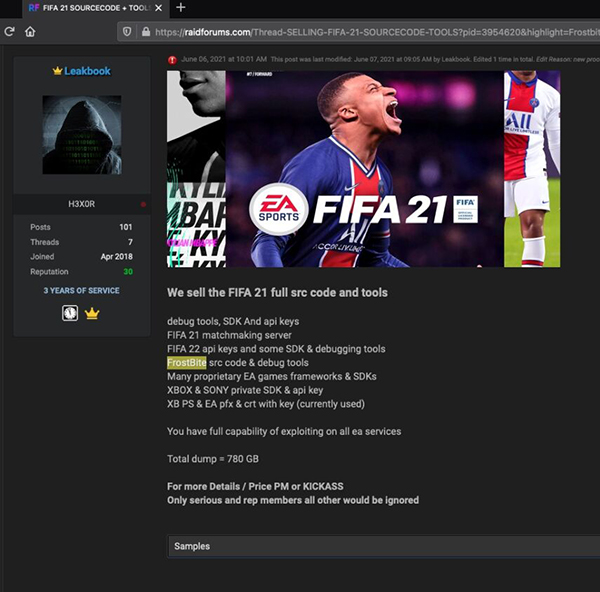The width and height of the screenshot is (600, 592).
Task: Reload the page with the refresh icon
Action: tap(10, 31)
